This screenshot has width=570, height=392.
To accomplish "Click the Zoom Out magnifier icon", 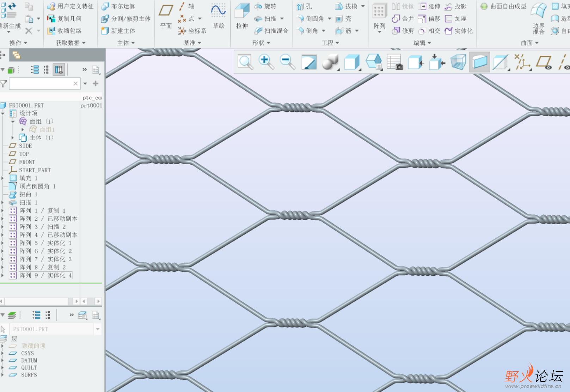I will pos(287,62).
